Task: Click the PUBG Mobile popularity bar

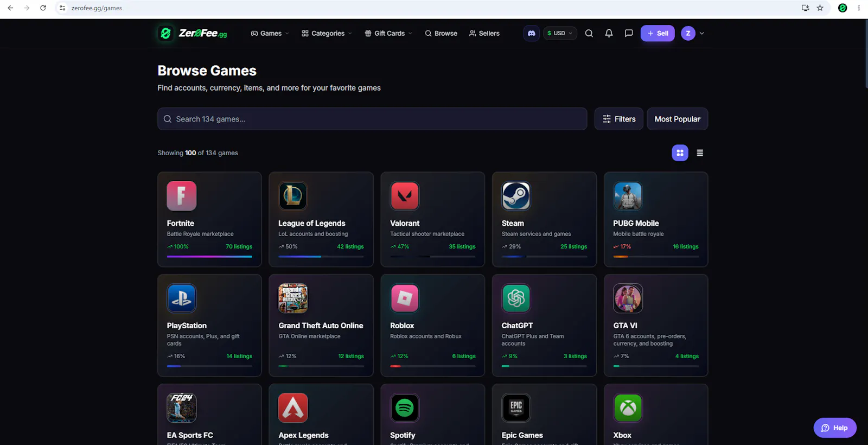Action: [x=656, y=256]
